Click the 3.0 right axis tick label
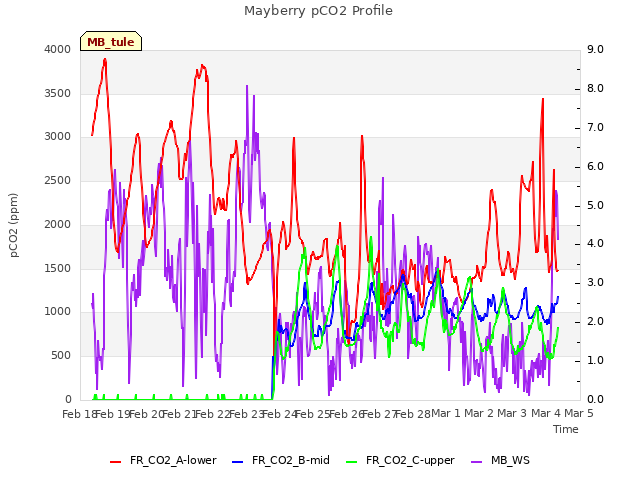 [595, 282]
